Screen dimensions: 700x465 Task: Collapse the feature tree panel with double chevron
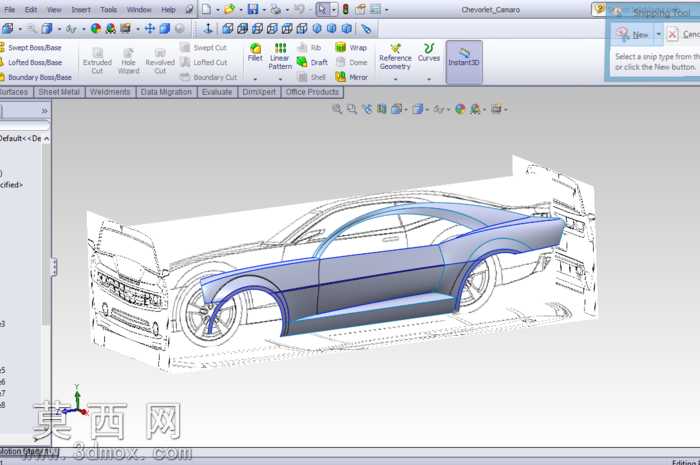[44, 111]
